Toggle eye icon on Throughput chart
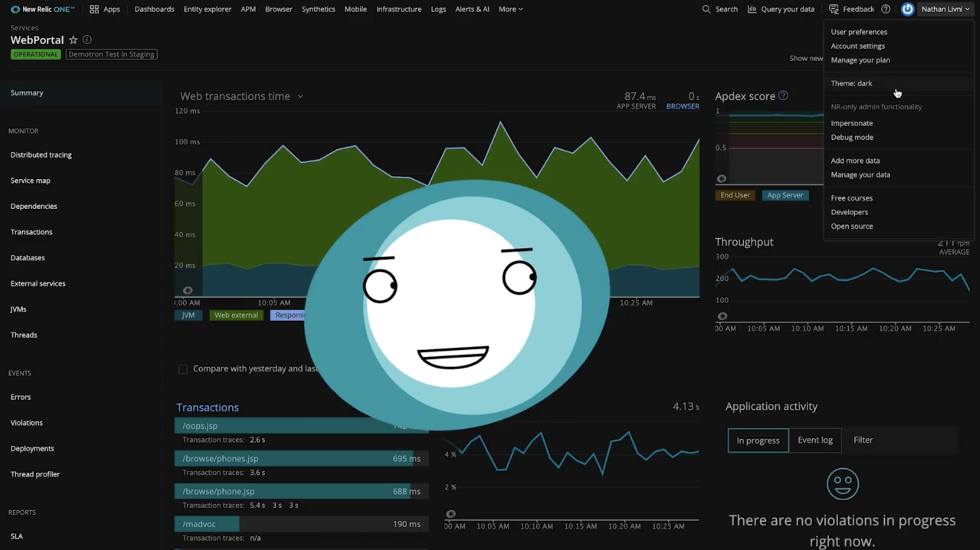This screenshot has height=550, width=980. tap(722, 316)
